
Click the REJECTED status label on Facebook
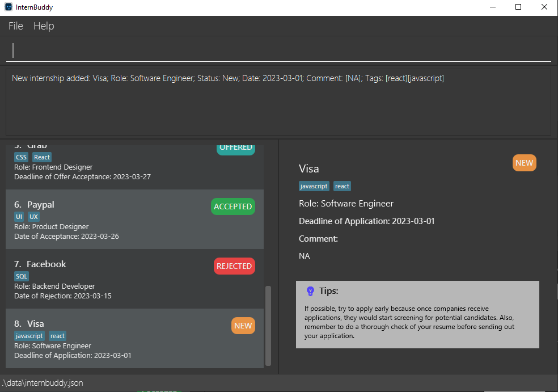click(x=234, y=266)
